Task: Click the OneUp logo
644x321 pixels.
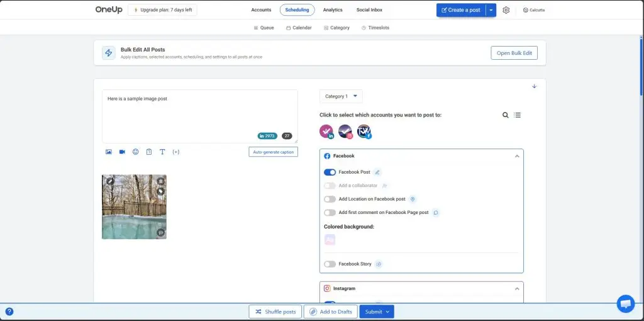Action: pyautogui.click(x=109, y=10)
